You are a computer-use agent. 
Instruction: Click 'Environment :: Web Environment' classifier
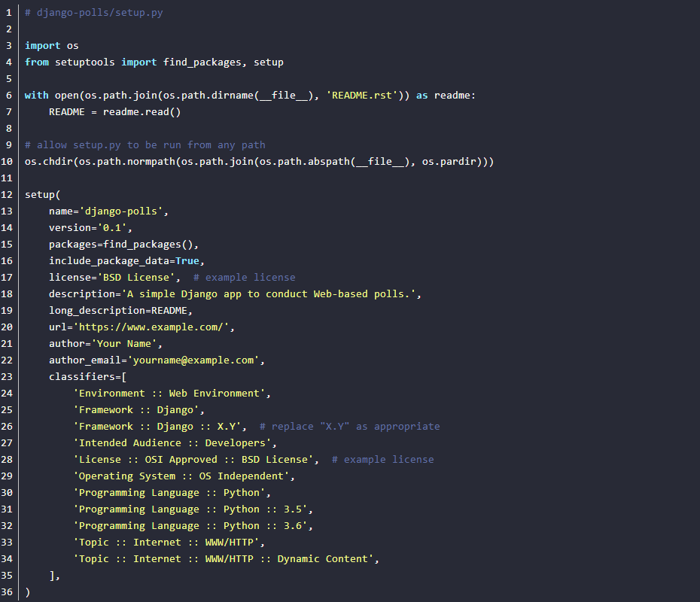pos(169,393)
